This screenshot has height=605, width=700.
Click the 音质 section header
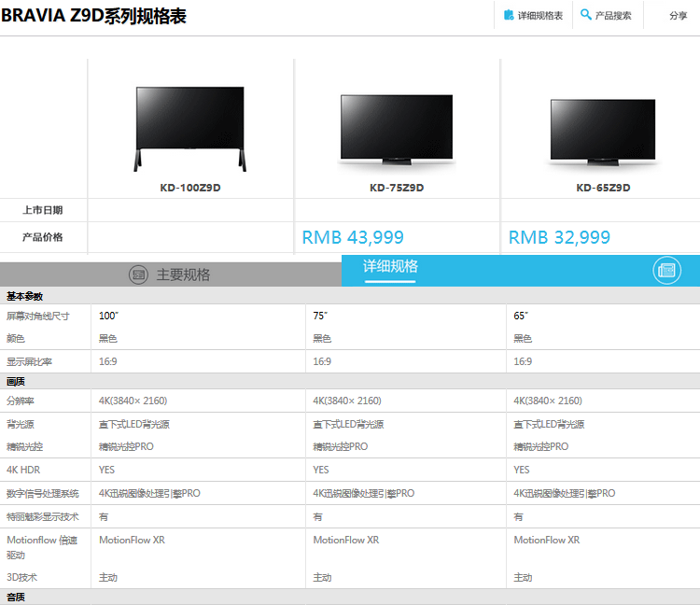[16, 597]
